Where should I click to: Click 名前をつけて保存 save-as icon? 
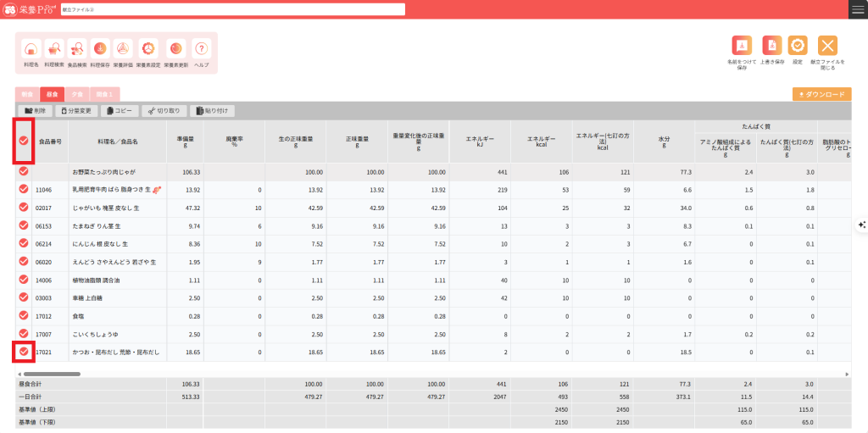(x=742, y=47)
